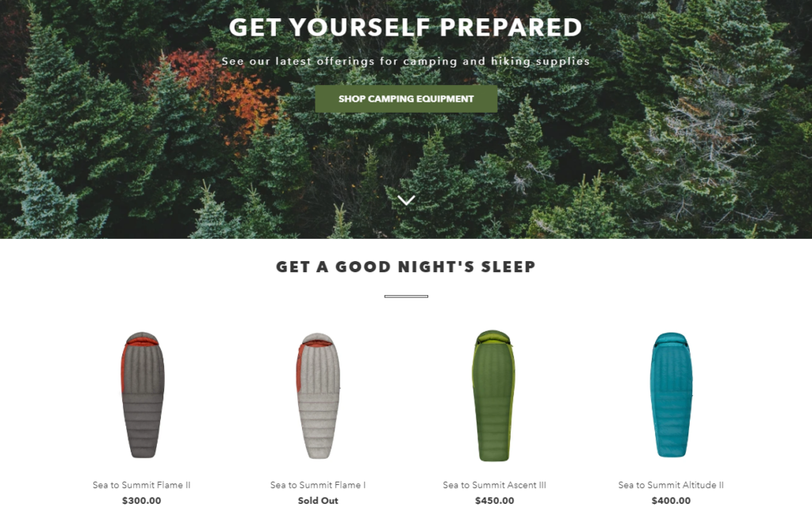Image resolution: width=812 pixels, height=515 pixels.
Task: Click the Sold Out label
Action: coord(317,501)
